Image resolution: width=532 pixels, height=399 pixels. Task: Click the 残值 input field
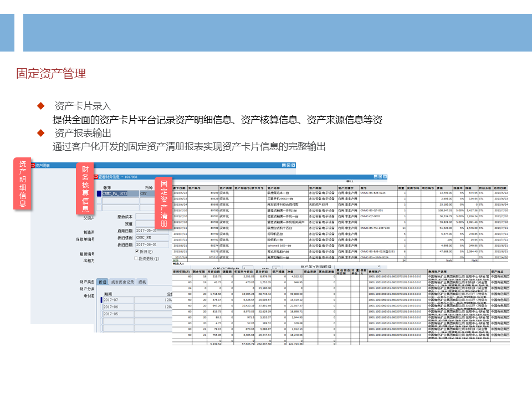(145, 223)
